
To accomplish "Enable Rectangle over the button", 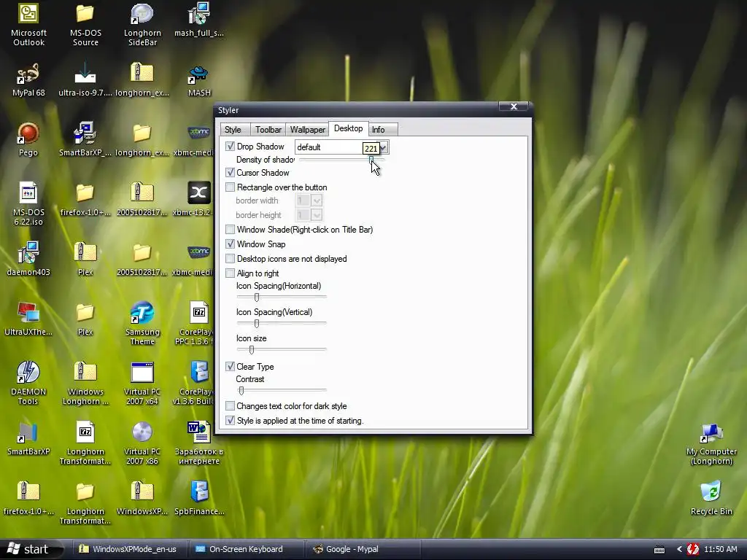I will (230, 187).
